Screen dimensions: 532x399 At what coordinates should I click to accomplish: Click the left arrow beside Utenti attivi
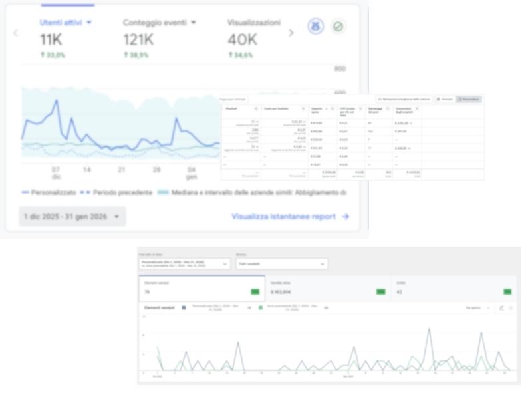[15, 33]
